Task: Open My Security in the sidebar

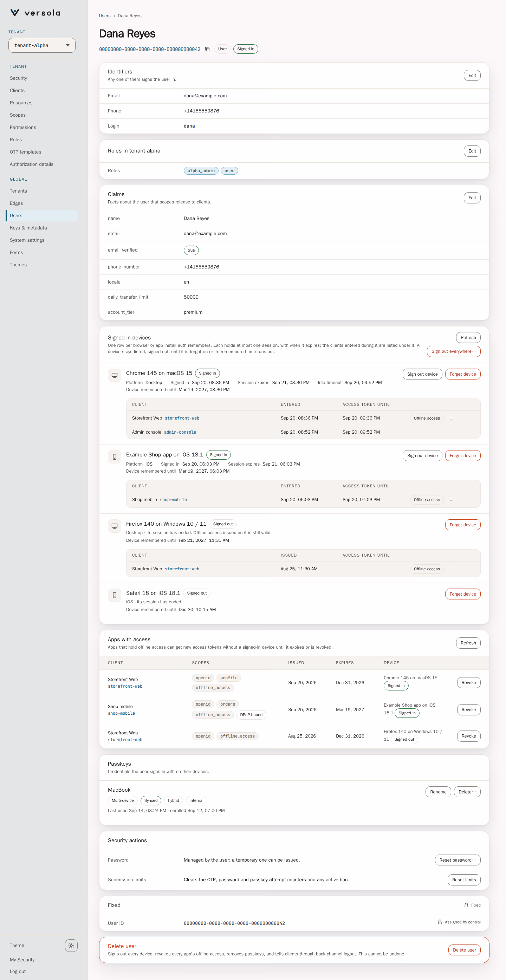Action: [22, 960]
